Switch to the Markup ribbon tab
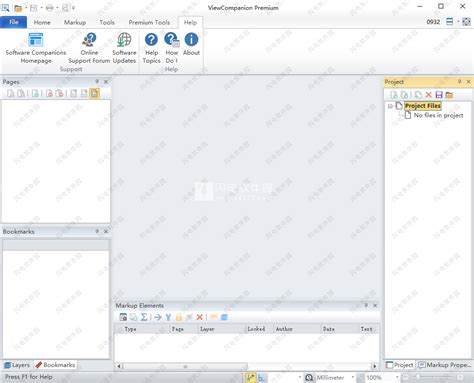The width and height of the screenshot is (474, 383). [75, 22]
